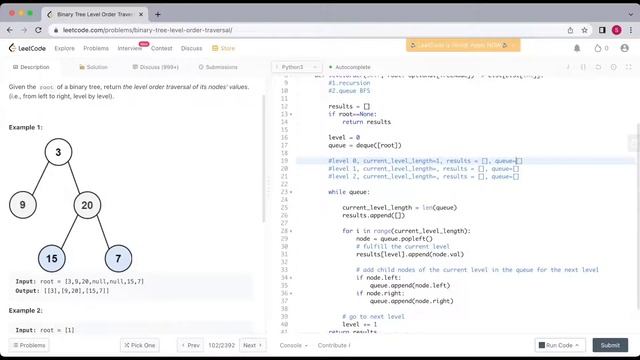Screen dimensions: 640x360
Task: Collapse code fold at line 23
Action: (291, 192)
